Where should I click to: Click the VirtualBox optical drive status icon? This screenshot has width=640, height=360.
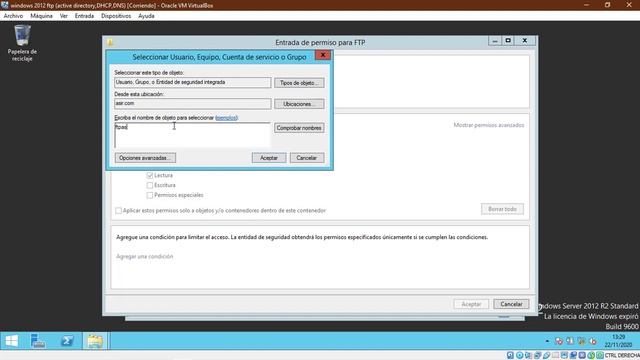[x=520, y=356]
